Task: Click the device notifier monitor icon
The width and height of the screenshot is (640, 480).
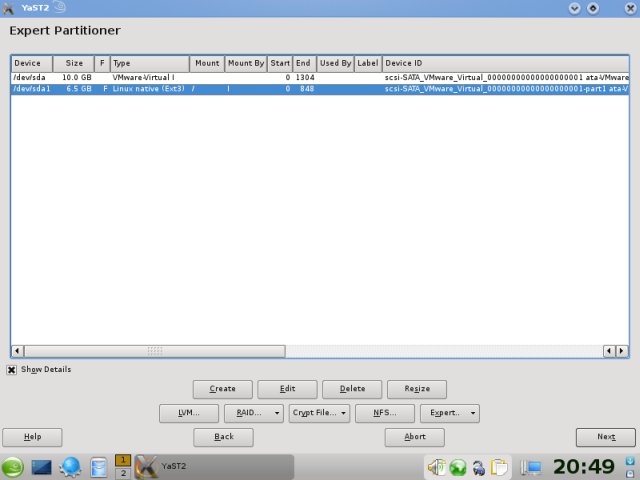Action: (531, 468)
